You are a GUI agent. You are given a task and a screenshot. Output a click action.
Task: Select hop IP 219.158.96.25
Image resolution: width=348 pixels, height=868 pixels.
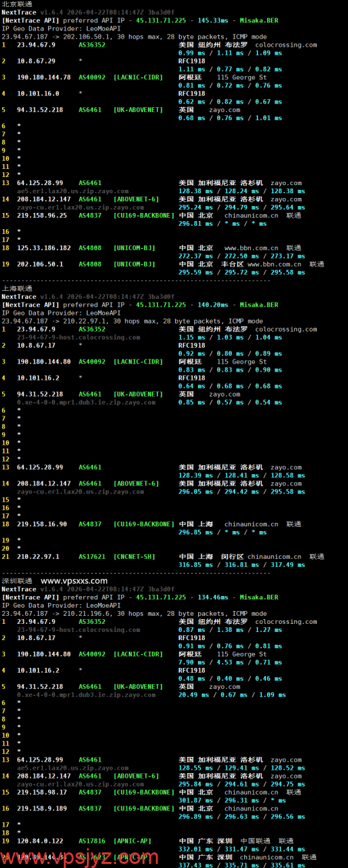(42, 215)
